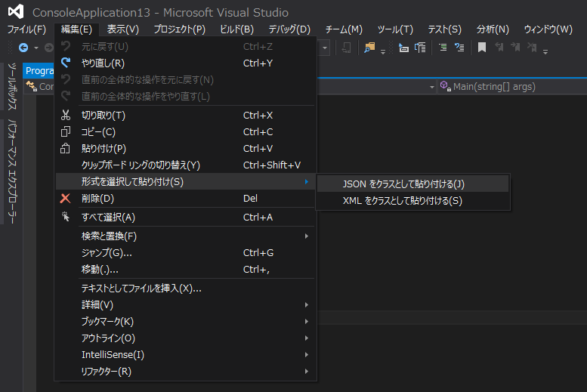Open the パフォーマンス エクスプローラー side tab
The width and height of the screenshot is (587, 392).
12,171
